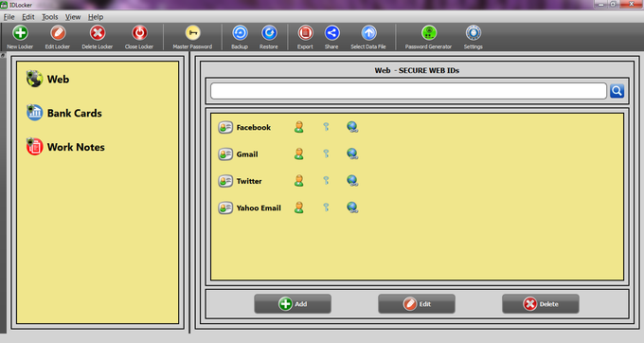
Task: Click the Backup toolbar icon
Action: click(x=240, y=33)
